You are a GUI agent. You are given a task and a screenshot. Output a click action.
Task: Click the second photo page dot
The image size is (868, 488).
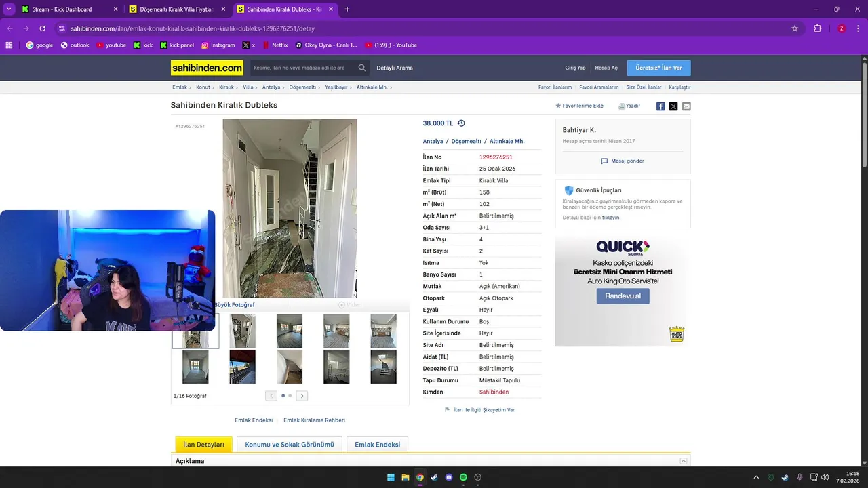290,396
